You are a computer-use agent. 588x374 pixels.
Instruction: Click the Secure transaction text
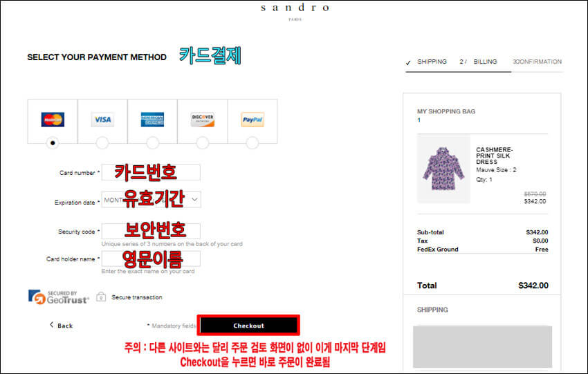[137, 297]
